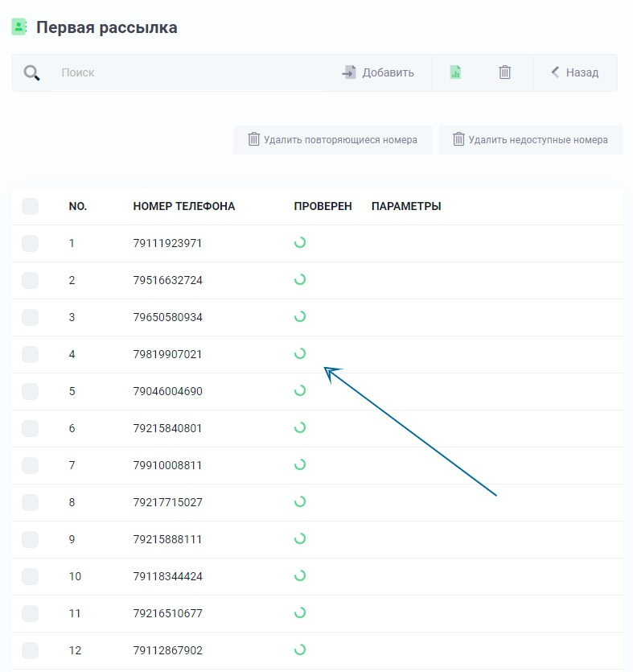Click the magnifying glass search icon

click(x=31, y=73)
